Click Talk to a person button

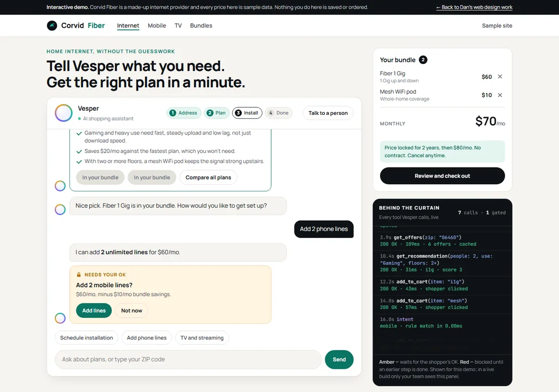coord(328,113)
